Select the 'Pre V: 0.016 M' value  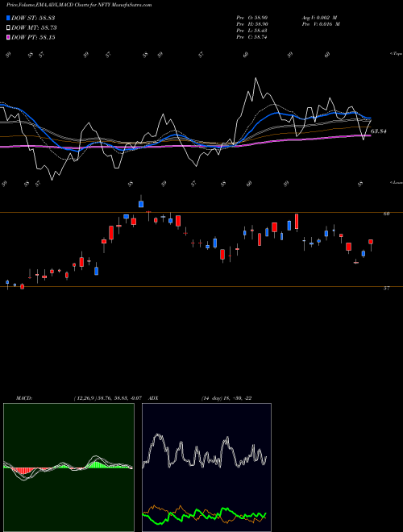coord(321,24)
